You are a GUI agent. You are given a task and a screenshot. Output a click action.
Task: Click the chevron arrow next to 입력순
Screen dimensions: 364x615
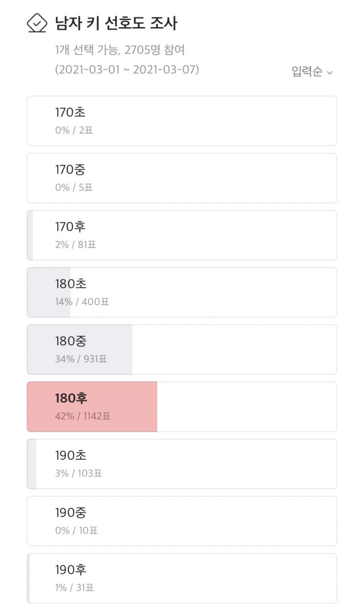coord(330,73)
